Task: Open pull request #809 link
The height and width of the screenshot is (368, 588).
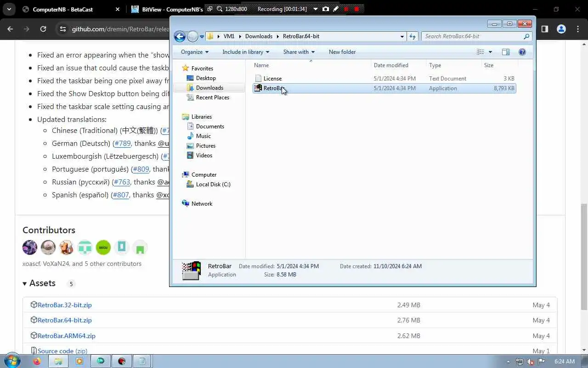Action: pos(141,169)
